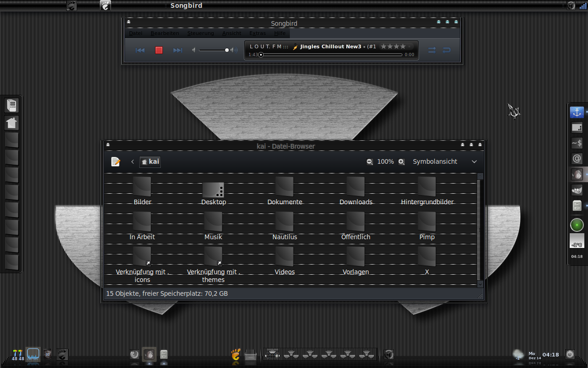588x368 pixels.
Task: Select the X folder
Action: pyautogui.click(x=427, y=260)
